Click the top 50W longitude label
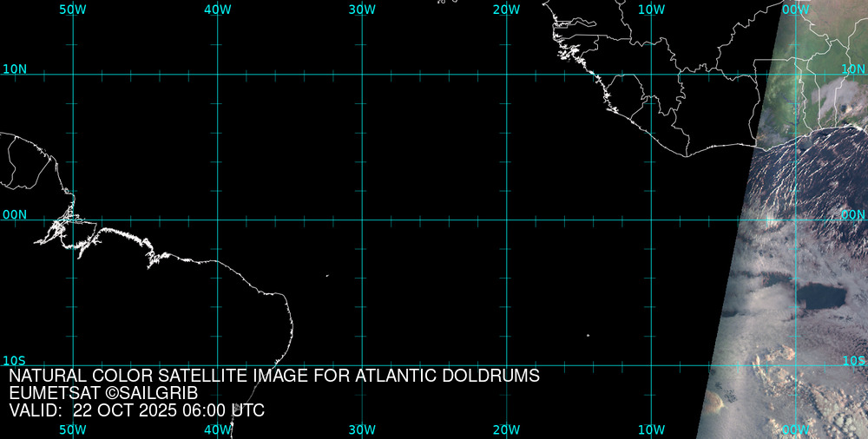The width and height of the screenshot is (868, 439). [73, 10]
